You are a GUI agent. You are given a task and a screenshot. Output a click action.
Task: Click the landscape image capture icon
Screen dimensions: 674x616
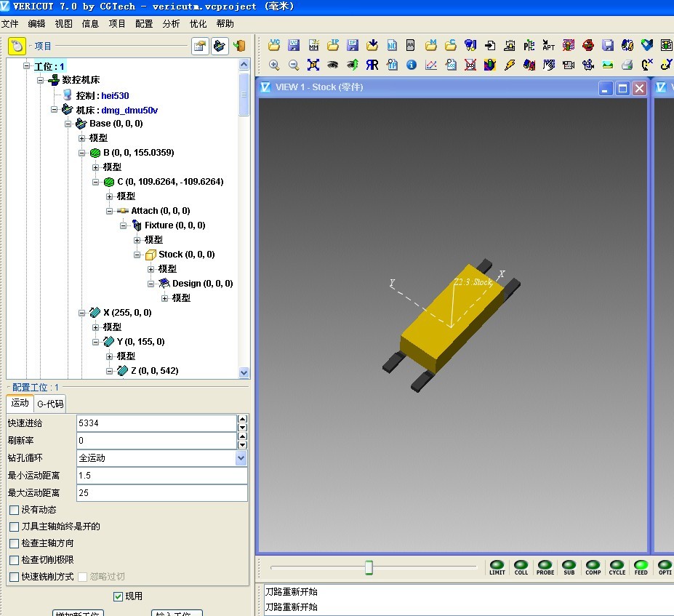[607, 65]
